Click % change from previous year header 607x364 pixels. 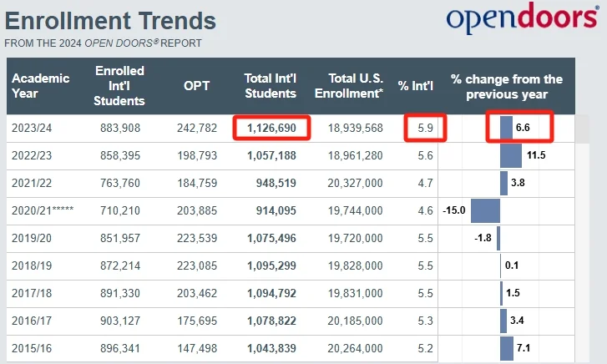click(506, 86)
